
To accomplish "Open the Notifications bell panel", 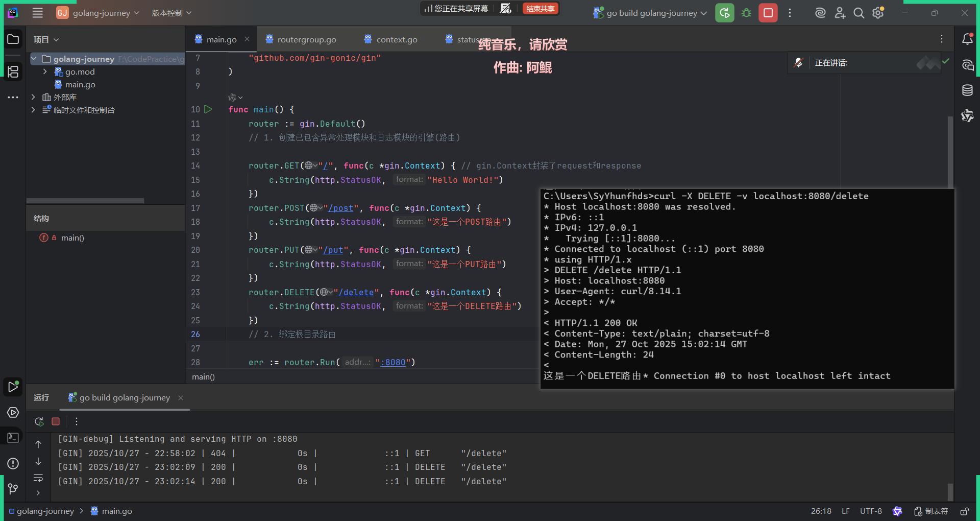I will 967,39.
